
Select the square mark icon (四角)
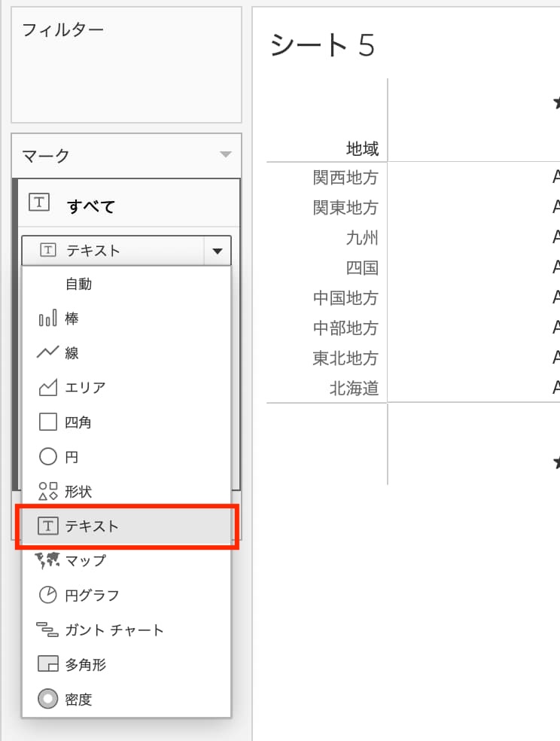48,422
